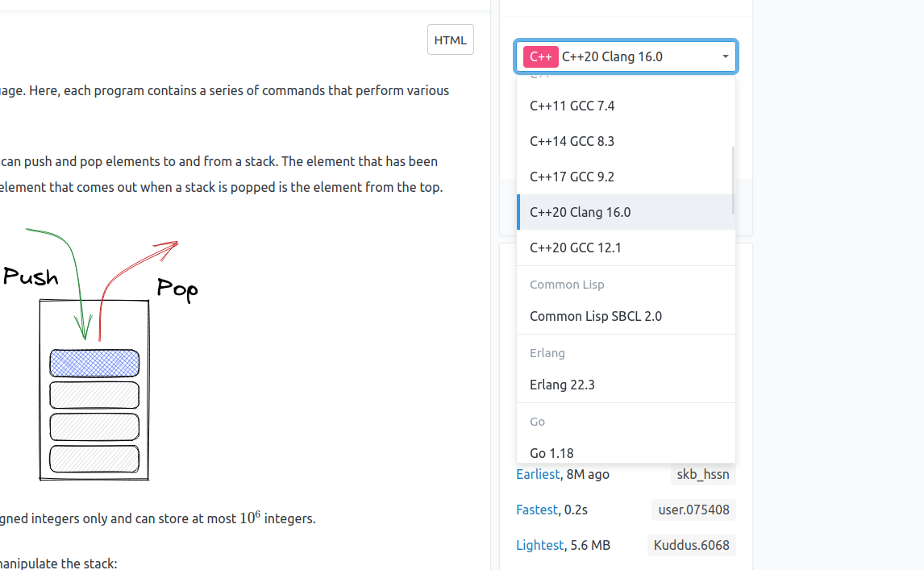
Task: Open the Earliest submission link
Action: [x=538, y=474]
